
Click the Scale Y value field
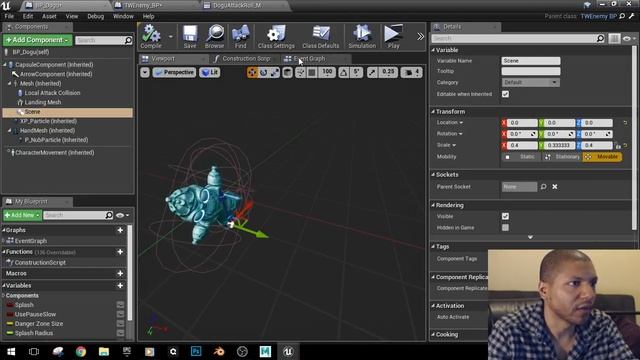point(560,145)
